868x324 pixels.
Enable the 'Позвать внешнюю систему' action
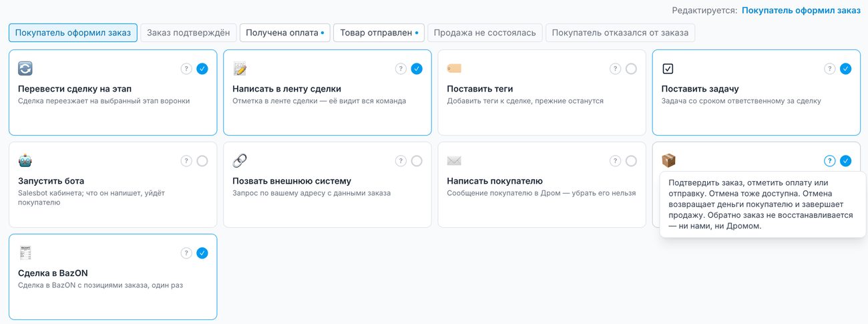[x=417, y=160]
